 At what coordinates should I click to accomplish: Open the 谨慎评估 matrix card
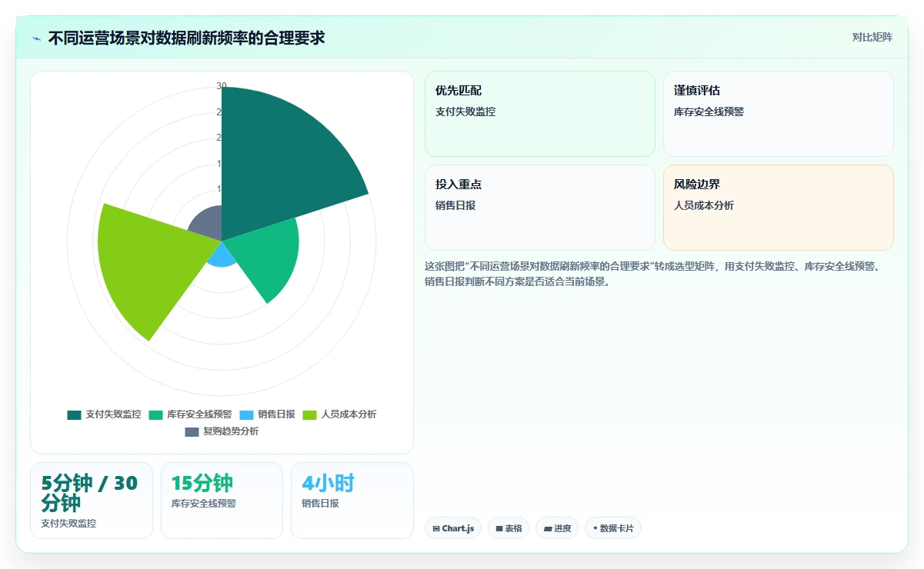(x=779, y=114)
